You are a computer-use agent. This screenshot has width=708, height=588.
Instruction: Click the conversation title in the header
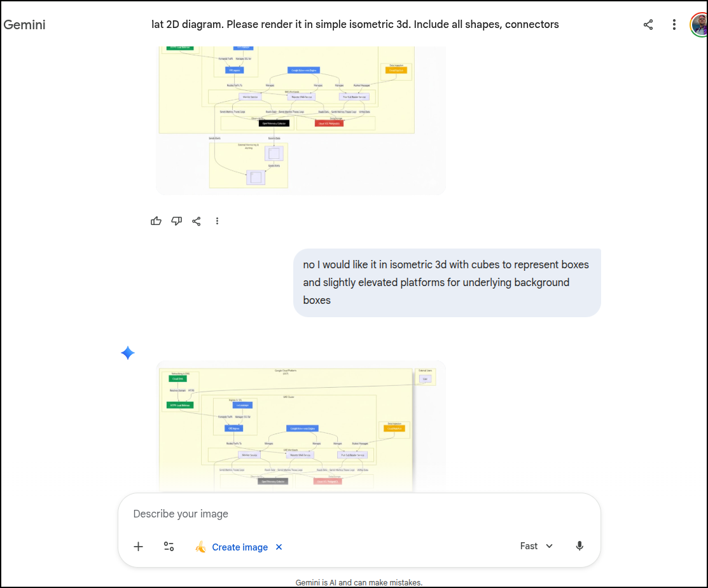[x=355, y=25]
